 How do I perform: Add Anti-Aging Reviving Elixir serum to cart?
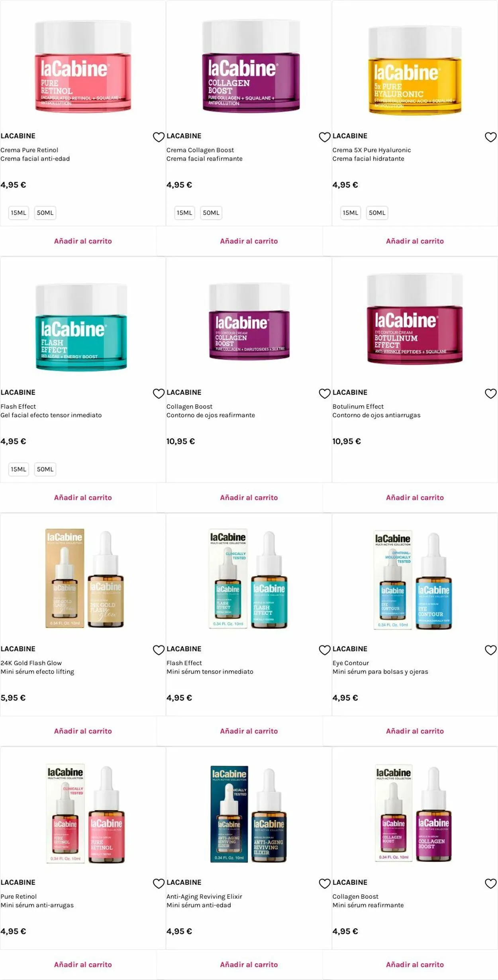[249, 964]
